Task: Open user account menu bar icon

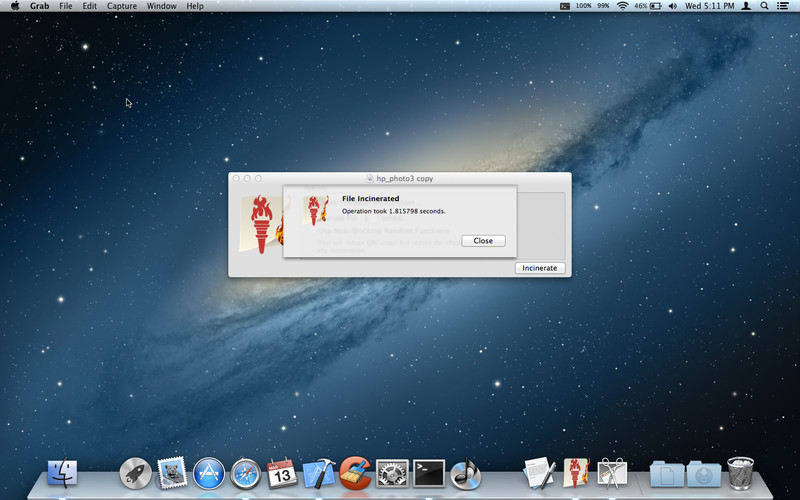Action: point(746,6)
